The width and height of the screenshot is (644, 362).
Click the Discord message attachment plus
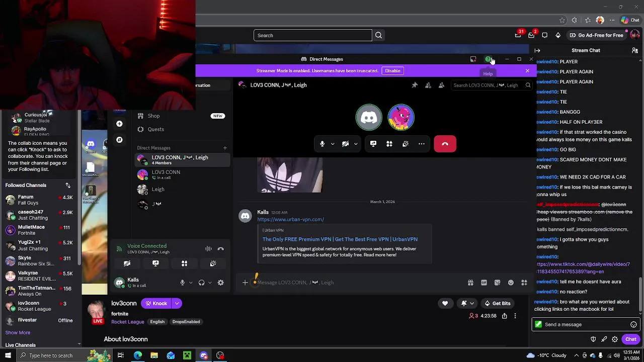click(245, 283)
